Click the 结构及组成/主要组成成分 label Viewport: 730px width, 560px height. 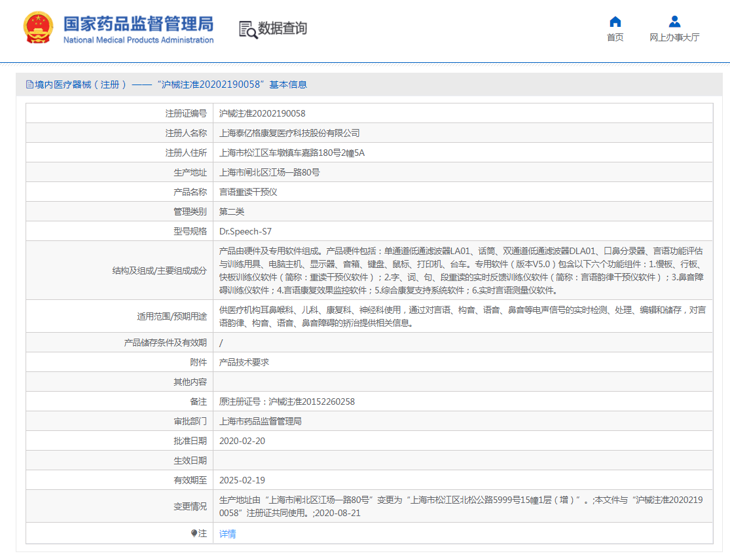click(159, 271)
